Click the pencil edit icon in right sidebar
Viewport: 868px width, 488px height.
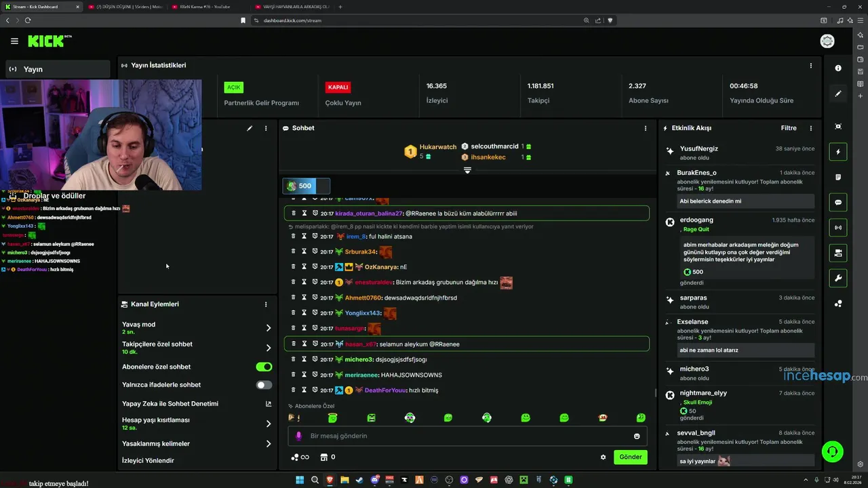pos(838,94)
